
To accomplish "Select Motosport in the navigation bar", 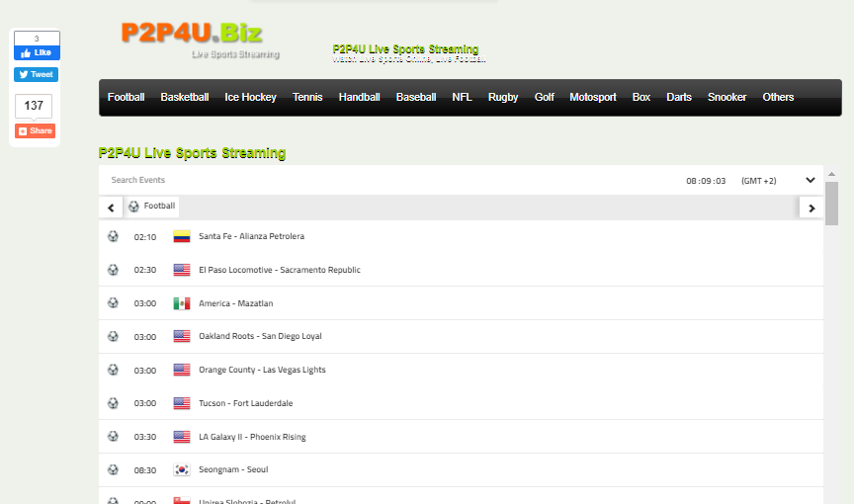I will point(593,97).
